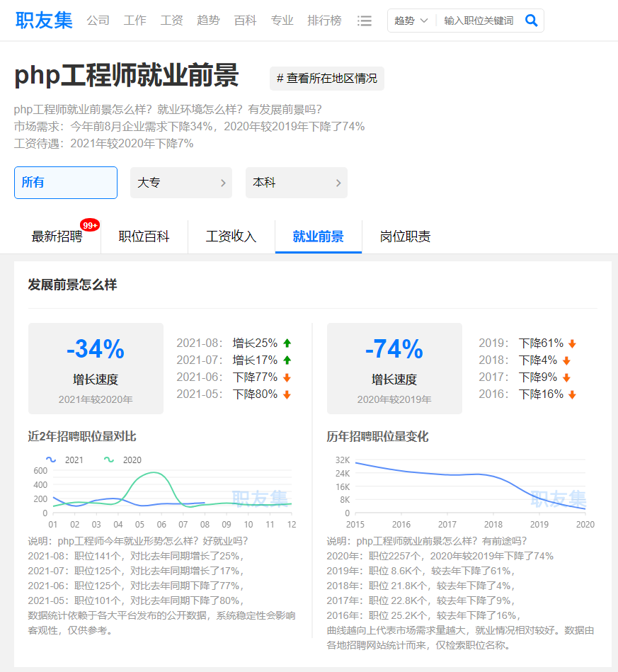Click orange down arrow beside 下降80%
618x672 pixels.
287,394
